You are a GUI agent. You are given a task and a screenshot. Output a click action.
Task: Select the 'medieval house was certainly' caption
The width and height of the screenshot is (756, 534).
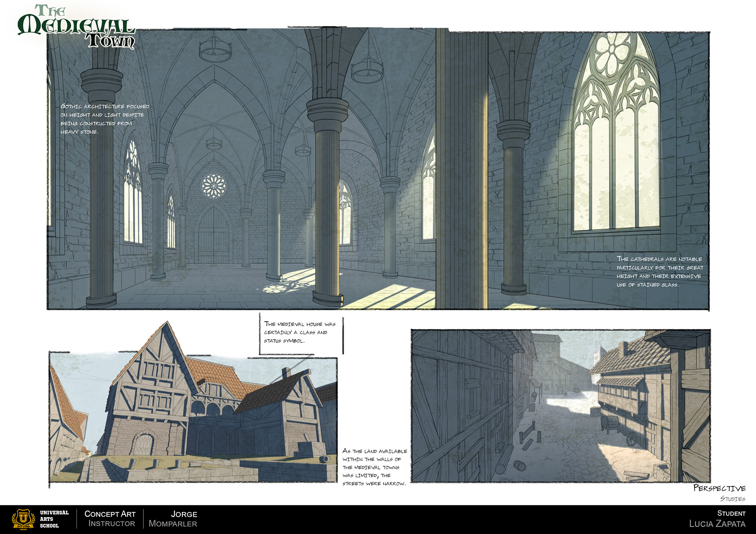pyautogui.click(x=300, y=332)
